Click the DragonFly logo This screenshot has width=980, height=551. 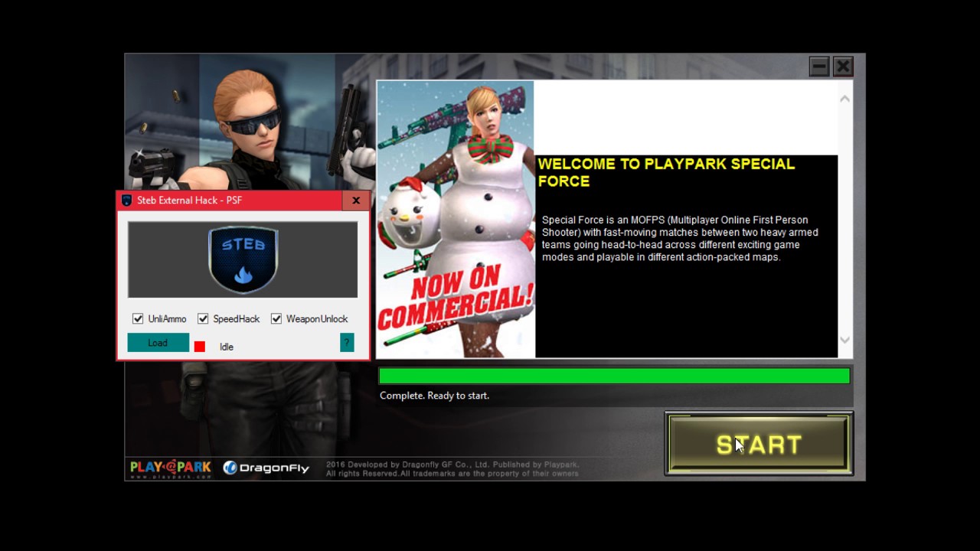coord(266,468)
